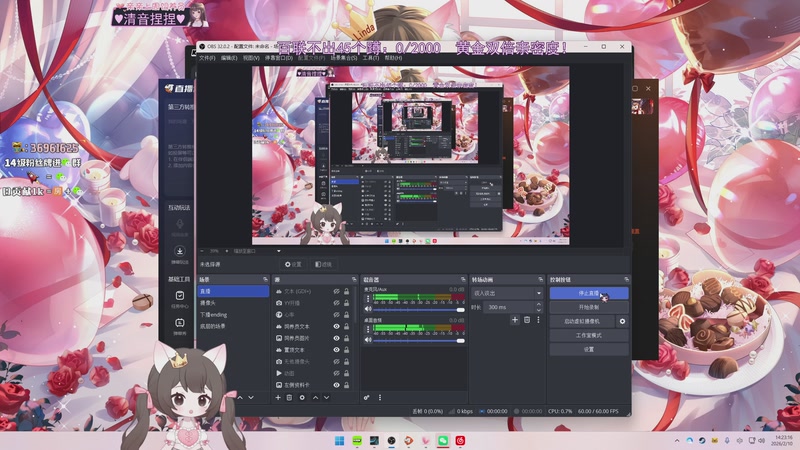Open the 帮助(H) menu

coord(393,58)
